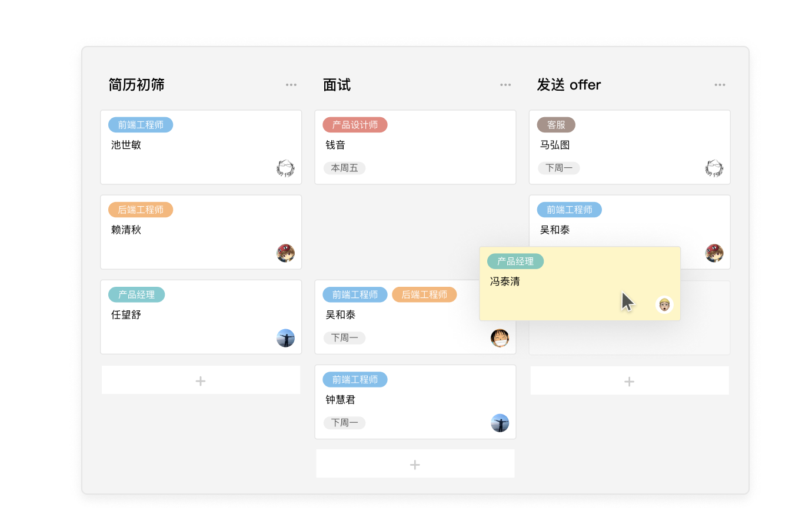Click the plus button under 面试 column
Screen dimensions: 812x530
click(x=415, y=465)
